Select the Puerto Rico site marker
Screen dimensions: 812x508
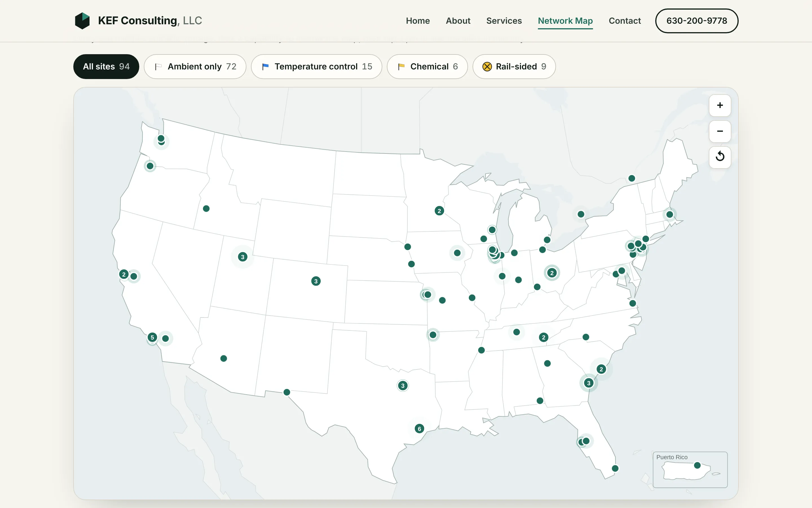[697, 465]
